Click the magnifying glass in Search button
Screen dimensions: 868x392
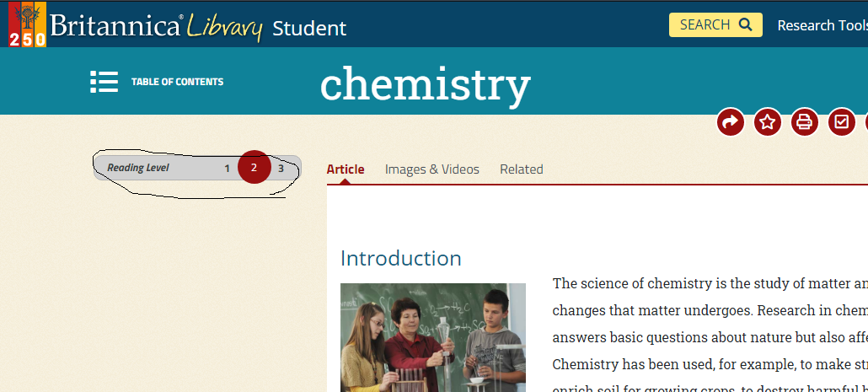tap(745, 25)
